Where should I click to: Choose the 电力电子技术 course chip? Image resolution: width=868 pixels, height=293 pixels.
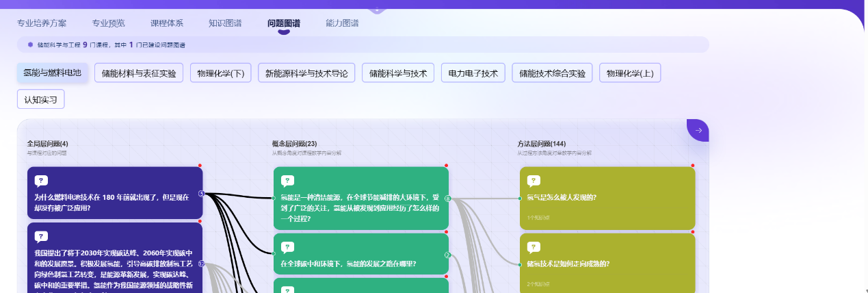tap(473, 73)
